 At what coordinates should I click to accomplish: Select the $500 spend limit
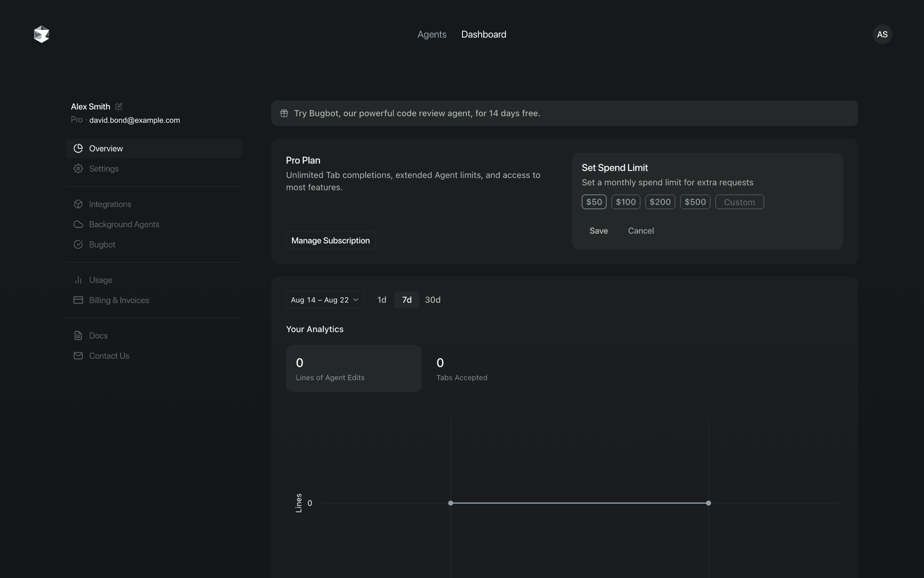695,202
